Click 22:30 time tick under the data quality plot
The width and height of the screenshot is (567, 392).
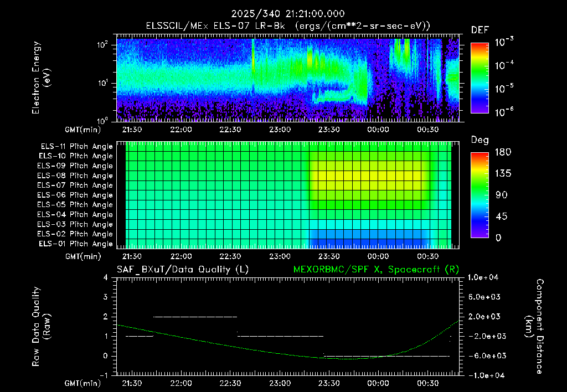pyautogui.click(x=230, y=383)
